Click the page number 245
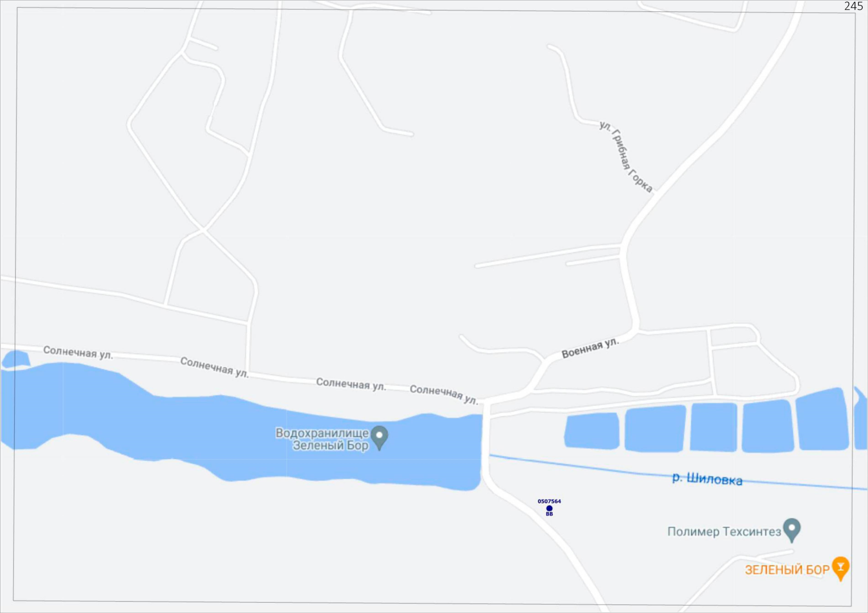The width and height of the screenshot is (868, 613). coord(853,6)
